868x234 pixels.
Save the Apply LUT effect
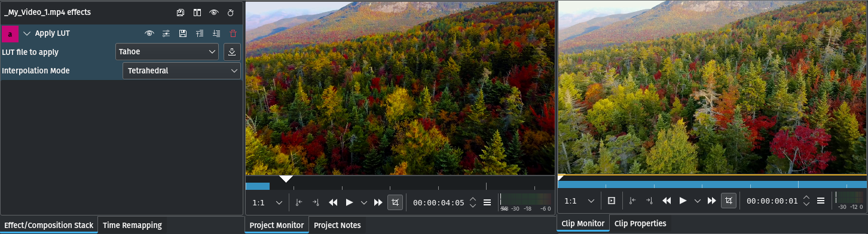coord(183,33)
